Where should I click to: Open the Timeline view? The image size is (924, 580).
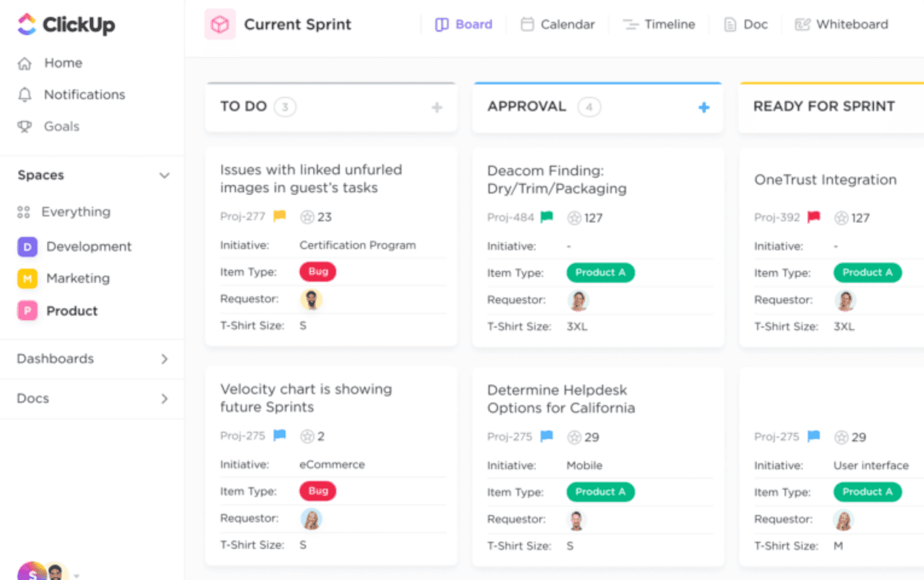tap(658, 24)
